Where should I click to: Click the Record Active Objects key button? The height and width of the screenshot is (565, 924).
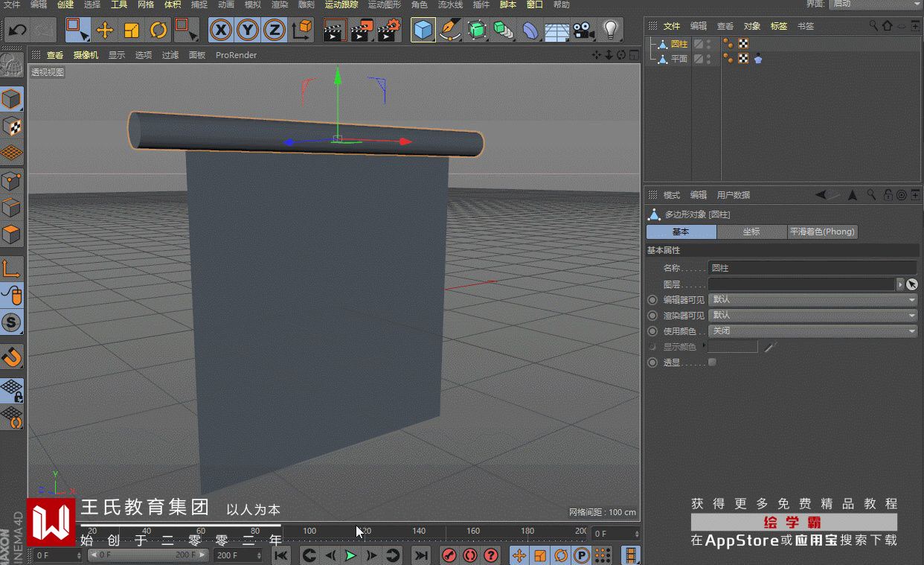[x=449, y=555]
